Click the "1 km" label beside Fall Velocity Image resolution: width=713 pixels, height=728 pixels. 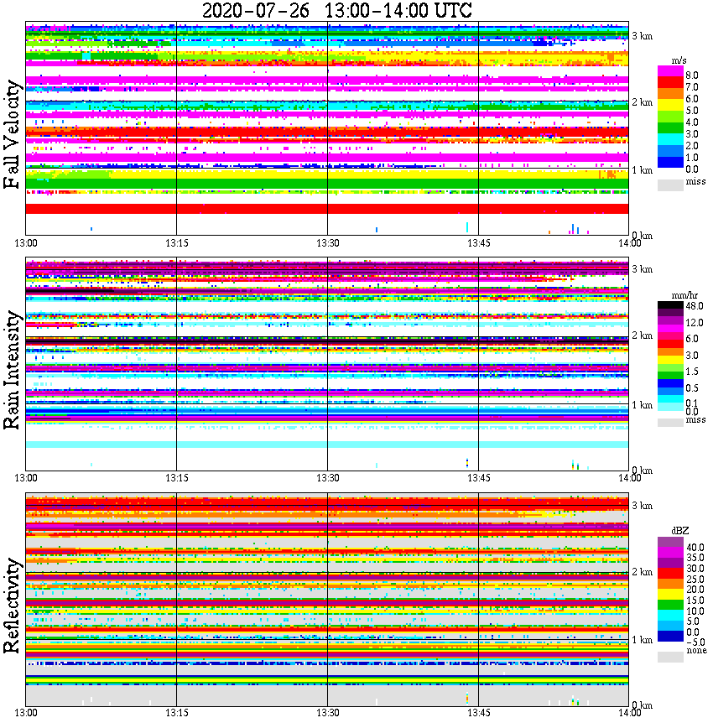642,170
